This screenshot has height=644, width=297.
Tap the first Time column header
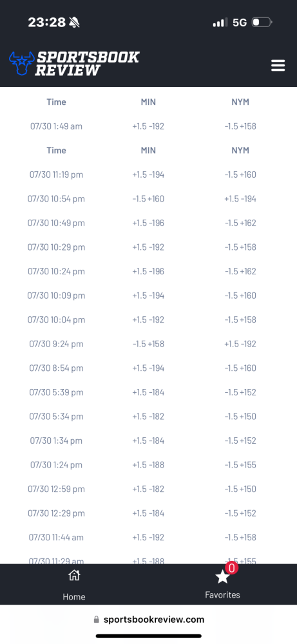[x=56, y=102]
